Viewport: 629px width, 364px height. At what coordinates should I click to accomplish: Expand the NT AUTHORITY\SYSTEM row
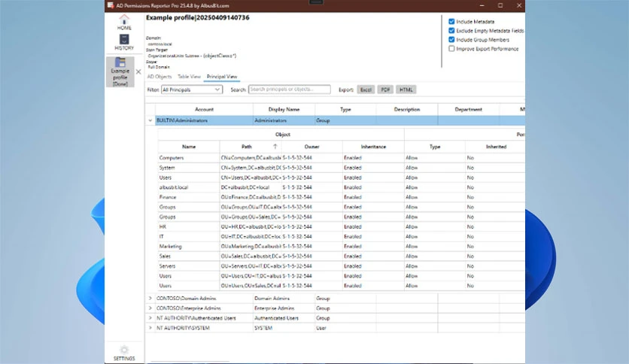150,327
